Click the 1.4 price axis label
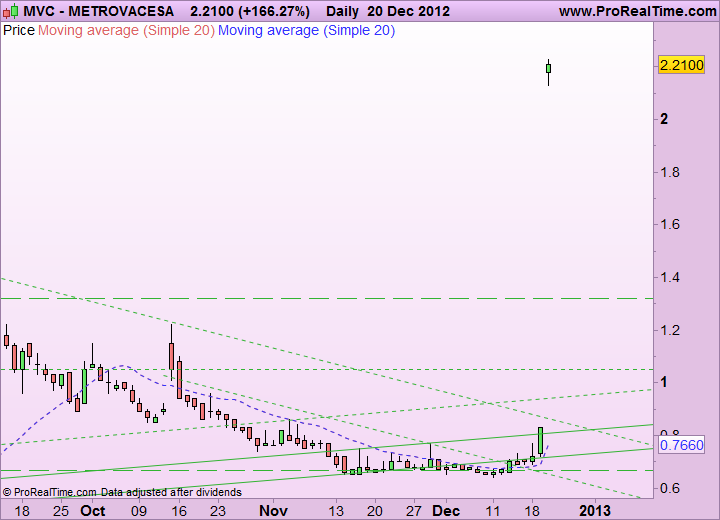Viewport: 720px width, 520px height. (669, 277)
